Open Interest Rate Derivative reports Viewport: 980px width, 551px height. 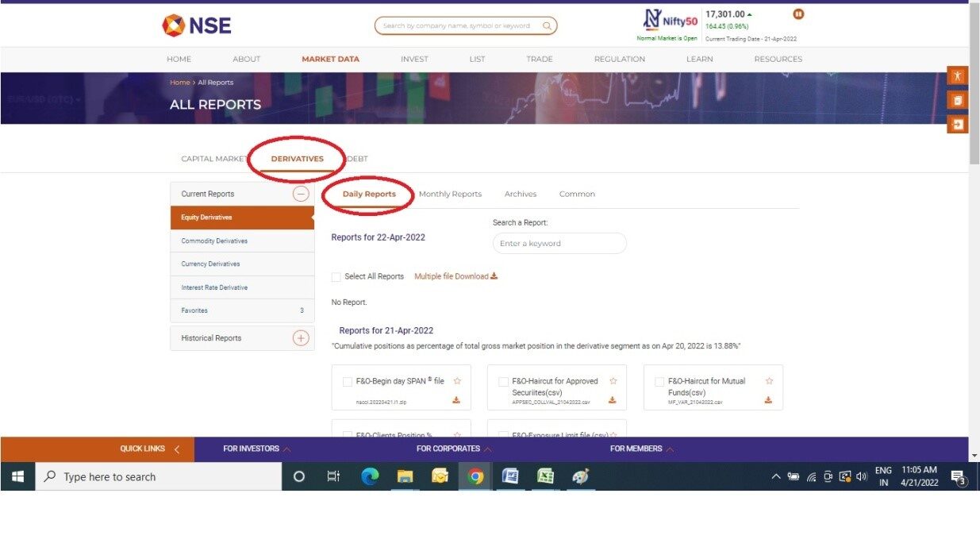point(242,287)
